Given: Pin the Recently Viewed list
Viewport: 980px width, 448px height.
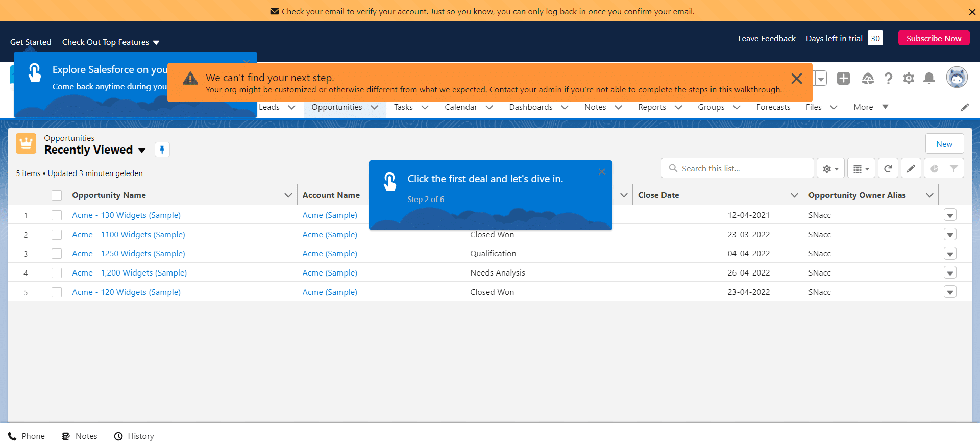Looking at the screenshot, I should click(x=162, y=150).
